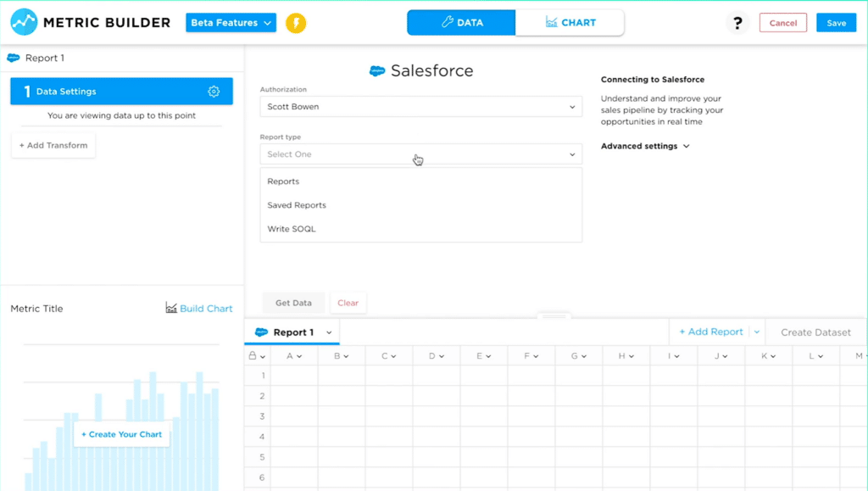Viewport: 868px width, 491px height.
Task: Click the panel resize handle above the spreadsheet
Action: 554,316
